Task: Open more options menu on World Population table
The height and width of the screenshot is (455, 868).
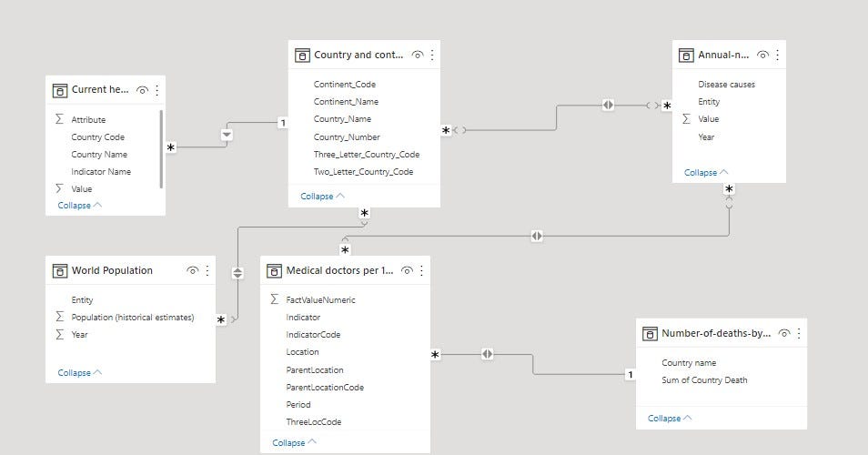Action: point(207,270)
